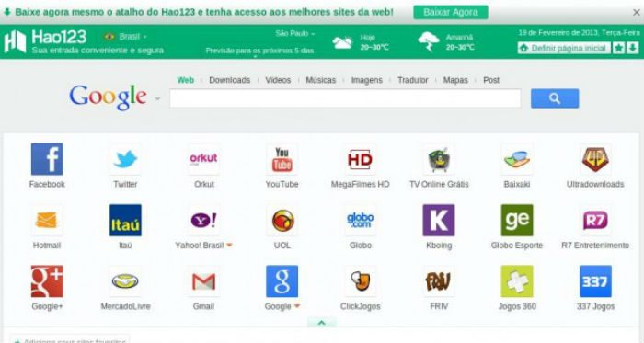Open the São Paulo city dropdown

coord(295,33)
